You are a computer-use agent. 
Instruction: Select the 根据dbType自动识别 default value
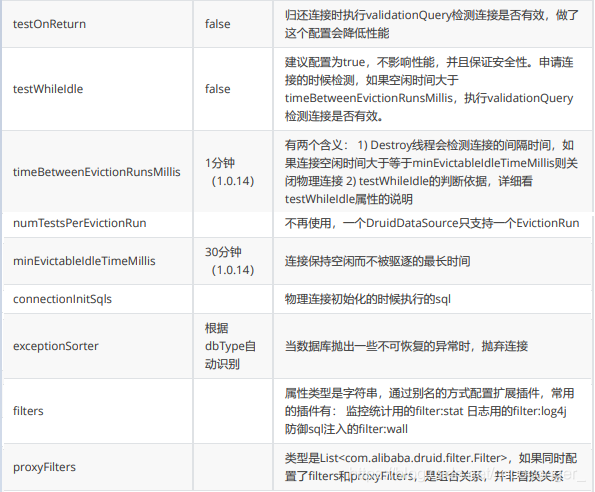pos(230,346)
